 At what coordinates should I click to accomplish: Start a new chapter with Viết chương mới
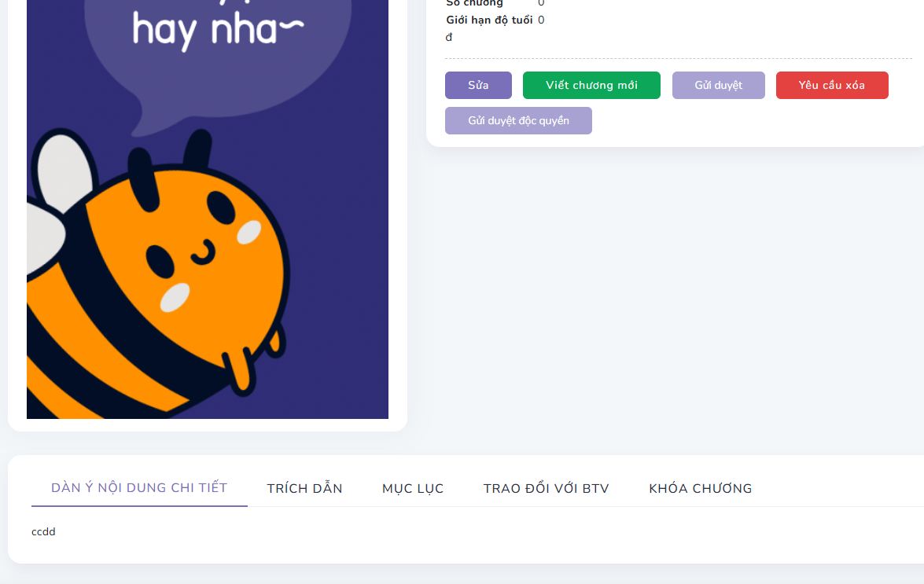pyautogui.click(x=591, y=86)
